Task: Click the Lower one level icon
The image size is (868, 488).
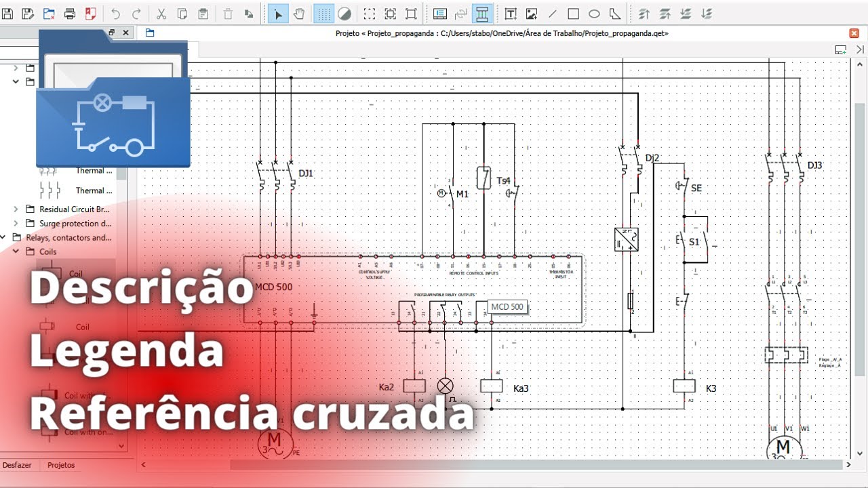Action: [x=686, y=14]
